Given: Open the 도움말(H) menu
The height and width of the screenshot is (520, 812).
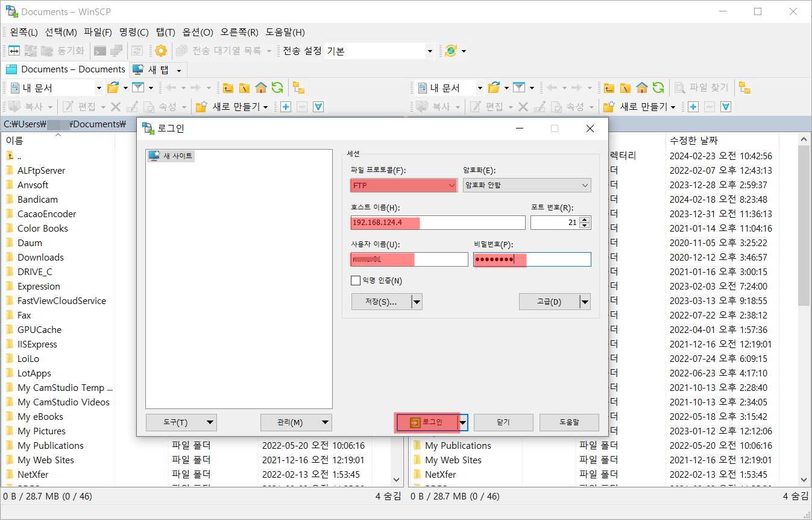Looking at the screenshot, I should point(285,32).
